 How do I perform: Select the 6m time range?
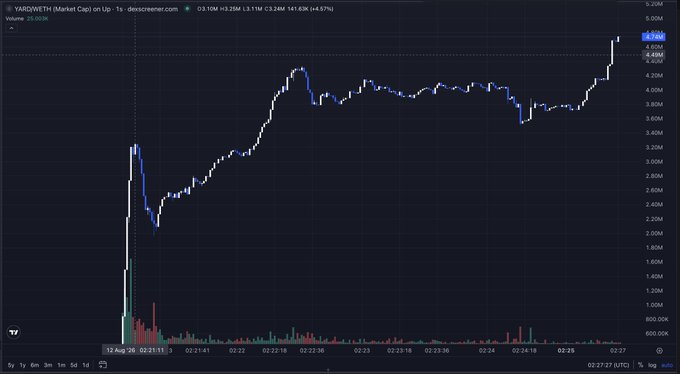35,365
